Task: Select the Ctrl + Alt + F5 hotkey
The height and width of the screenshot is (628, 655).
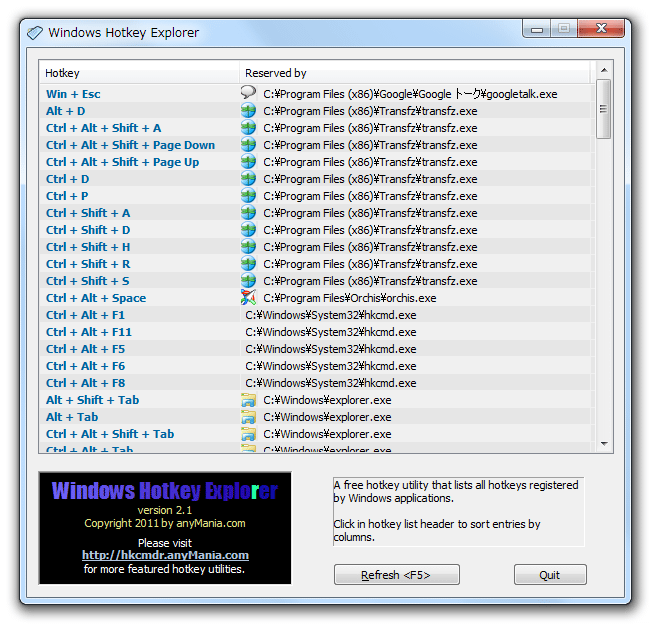Action: coord(86,349)
